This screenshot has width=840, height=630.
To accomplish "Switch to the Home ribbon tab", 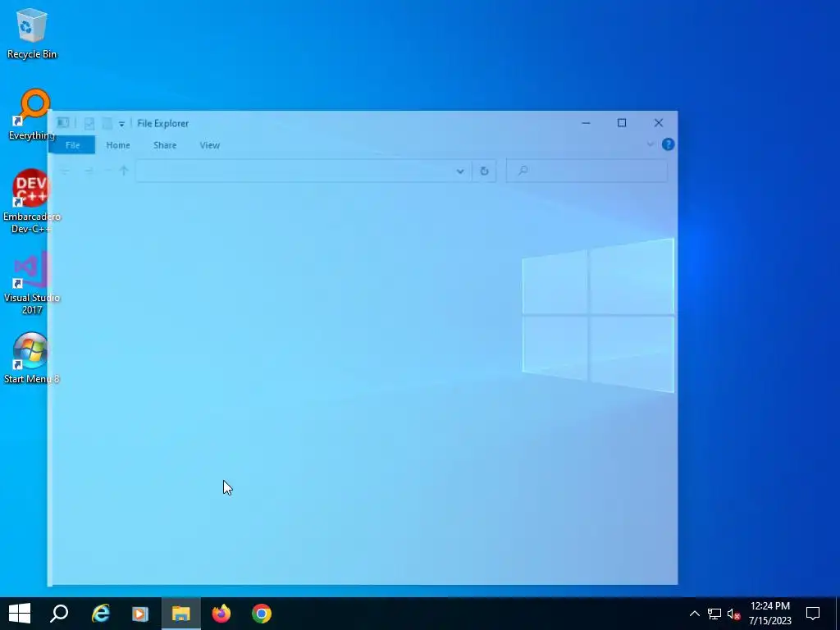I will (x=118, y=144).
